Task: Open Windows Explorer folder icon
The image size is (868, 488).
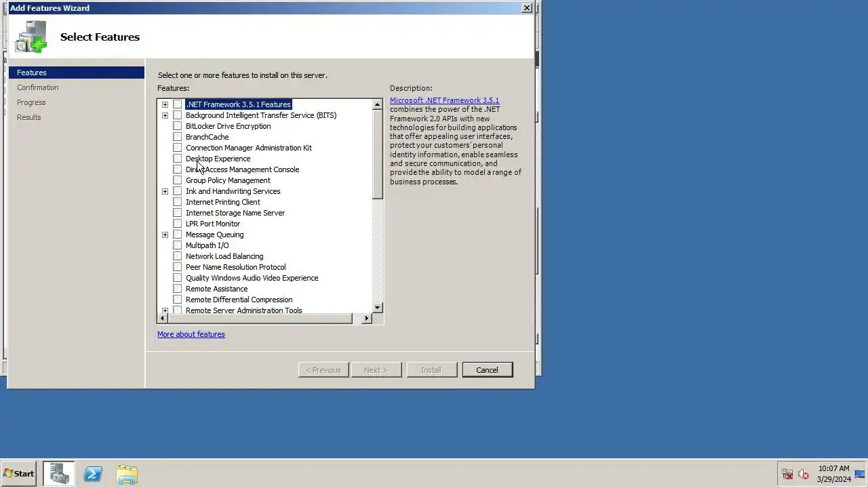Action: tap(127, 474)
